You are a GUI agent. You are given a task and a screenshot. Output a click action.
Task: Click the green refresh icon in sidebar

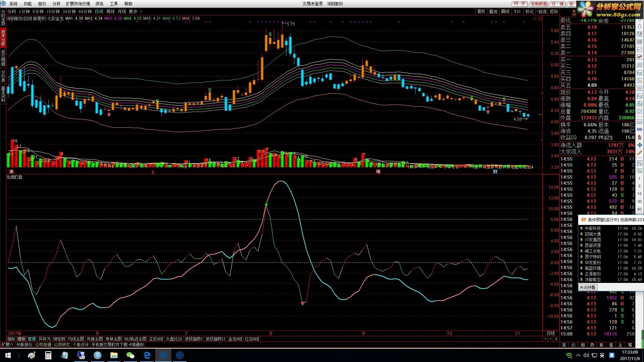640,171
